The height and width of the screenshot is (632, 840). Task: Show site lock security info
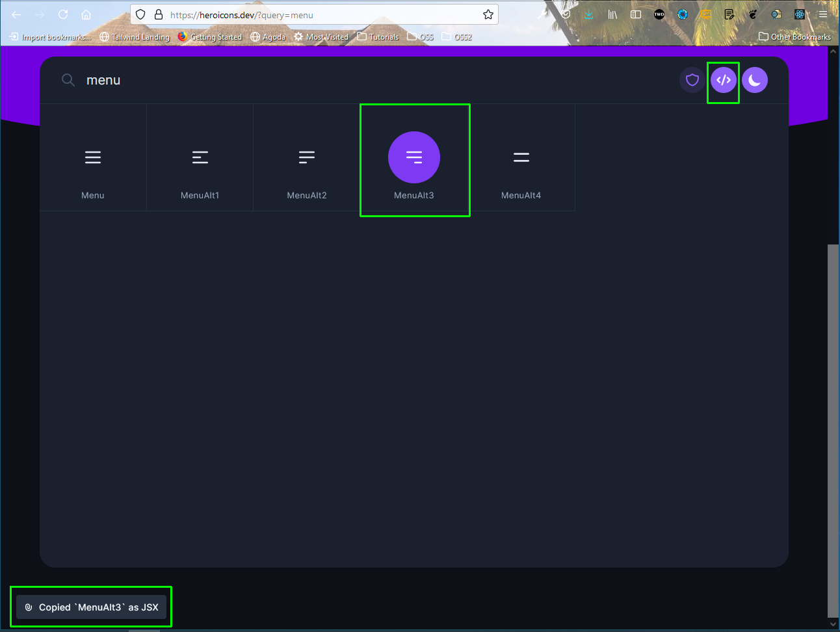(x=158, y=14)
